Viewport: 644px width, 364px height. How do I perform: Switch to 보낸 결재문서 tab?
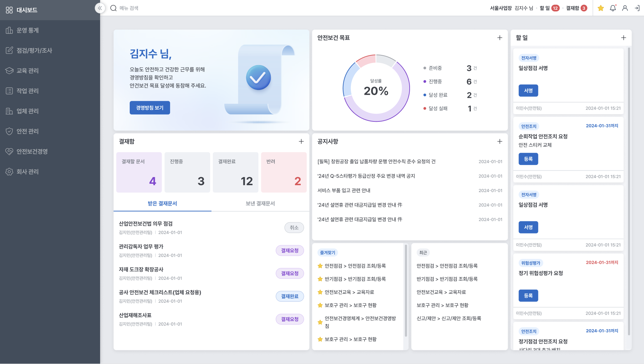point(260,203)
